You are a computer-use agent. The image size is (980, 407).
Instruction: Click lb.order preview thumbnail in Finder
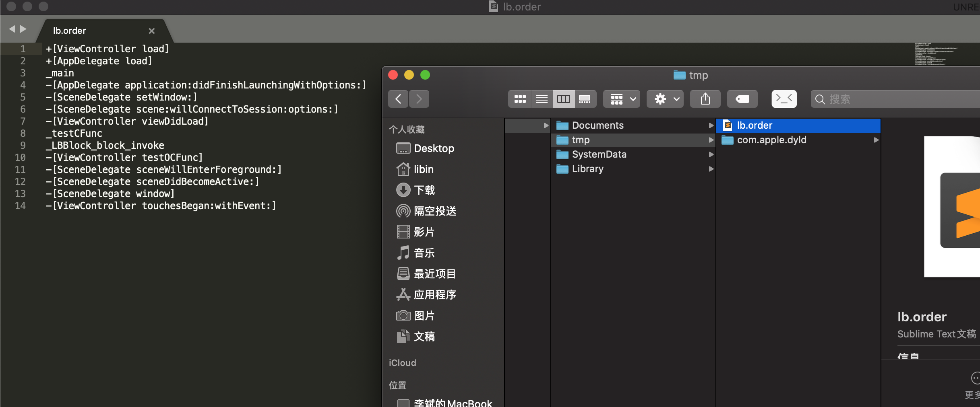tap(953, 207)
